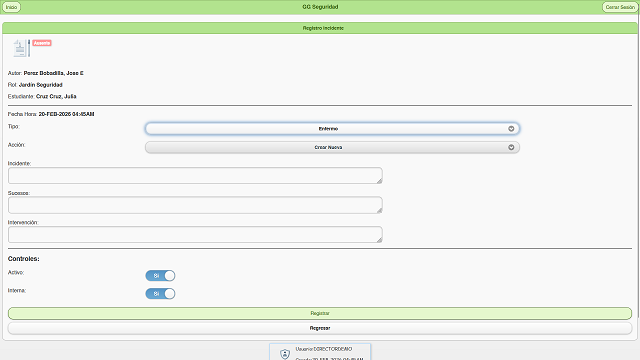Viewport: 640px width, 360px height.
Task: Click the Registro Incidente panel header
Action: [x=320, y=28]
